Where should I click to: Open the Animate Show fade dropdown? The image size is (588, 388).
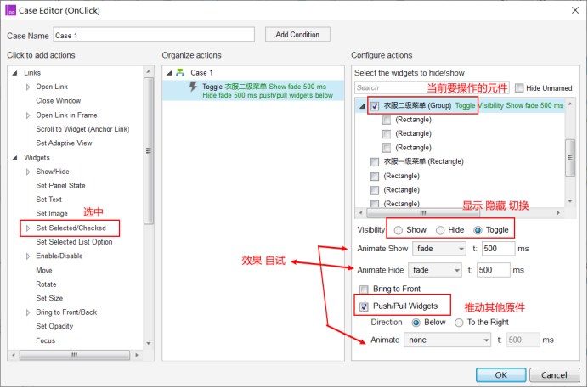point(439,249)
